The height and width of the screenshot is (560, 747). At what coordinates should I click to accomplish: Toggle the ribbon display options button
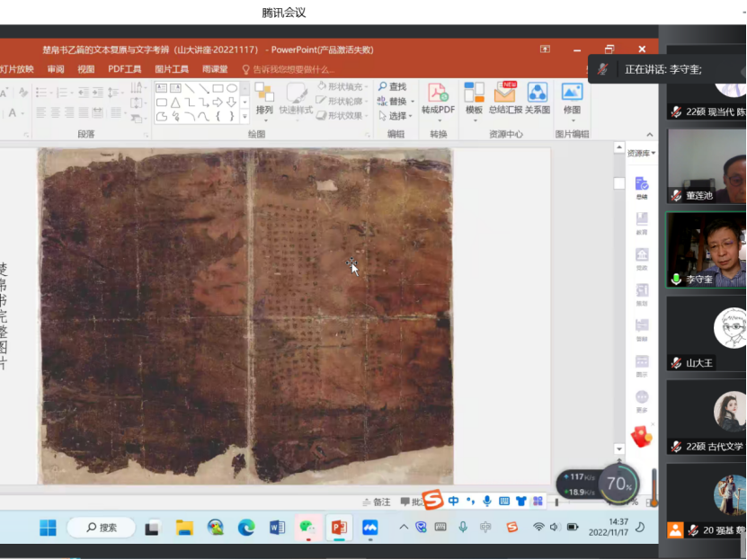pyautogui.click(x=545, y=49)
